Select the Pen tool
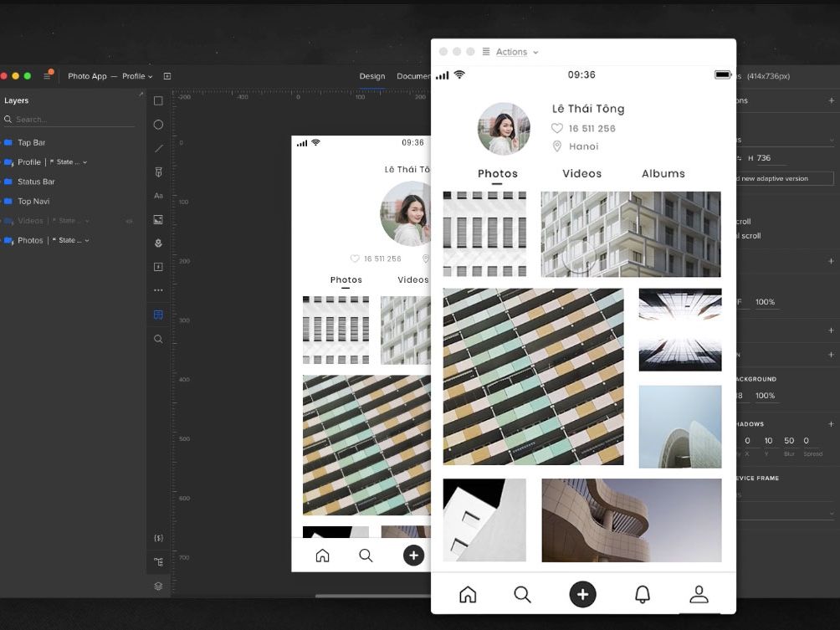 click(158, 172)
